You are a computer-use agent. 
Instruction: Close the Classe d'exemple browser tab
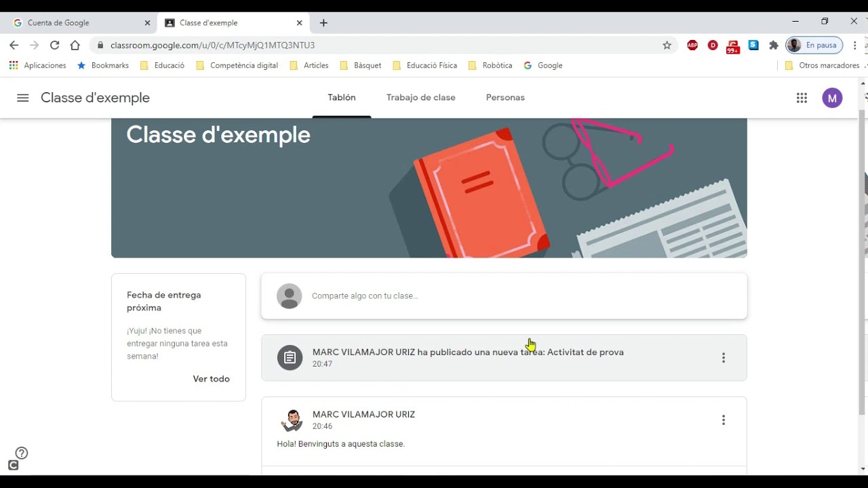coord(300,23)
